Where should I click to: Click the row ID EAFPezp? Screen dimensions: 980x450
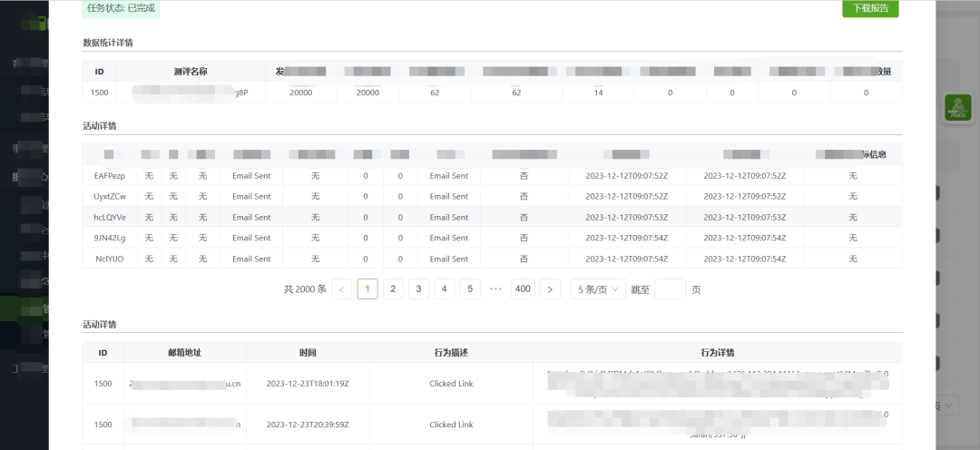coord(110,176)
